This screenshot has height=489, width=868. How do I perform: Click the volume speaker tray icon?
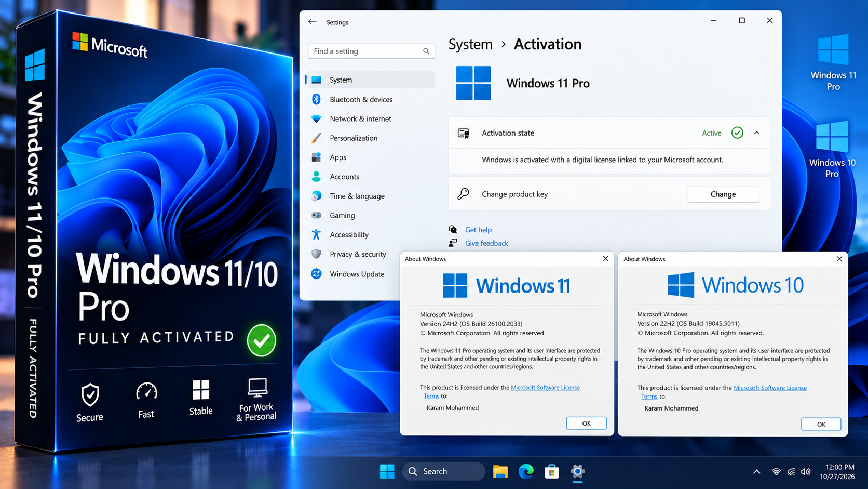806,472
